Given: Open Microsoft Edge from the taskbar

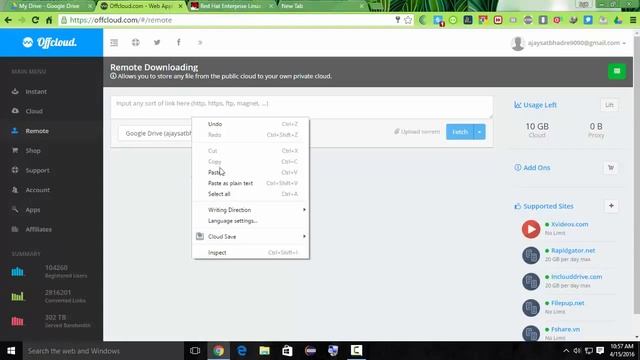Looking at the screenshot, I should tap(242, 351).
